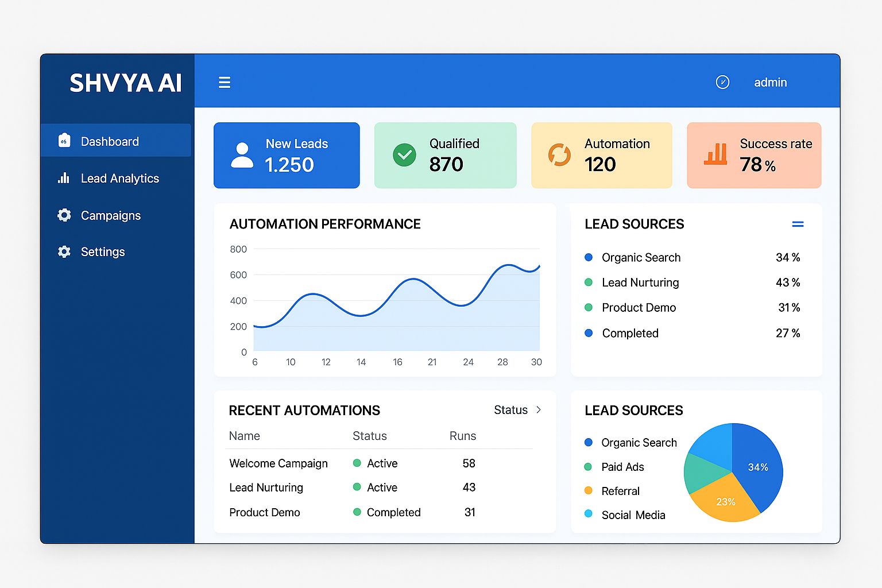Click the admin account label
This screenshot has width=882, height=588.
tap(770, 82)
